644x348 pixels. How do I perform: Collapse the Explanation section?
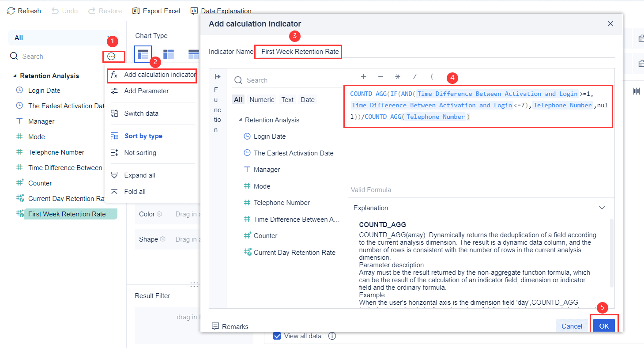coord(602,207)
